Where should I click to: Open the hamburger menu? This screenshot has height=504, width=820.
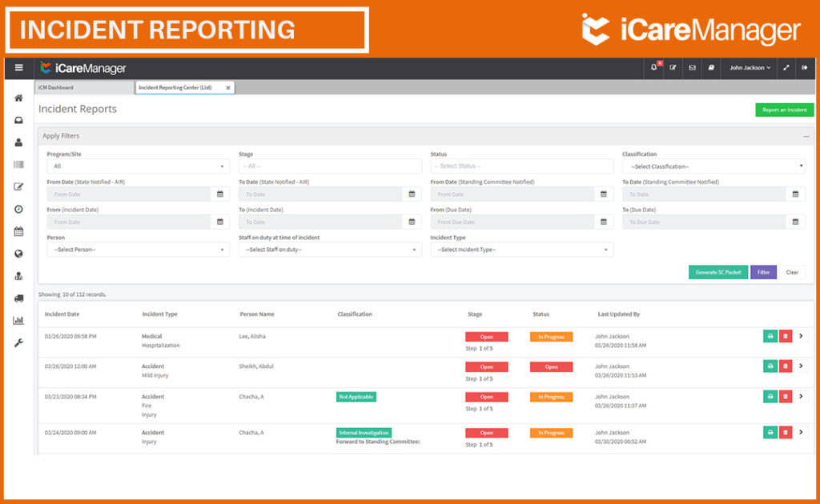[x=19, y=67]
